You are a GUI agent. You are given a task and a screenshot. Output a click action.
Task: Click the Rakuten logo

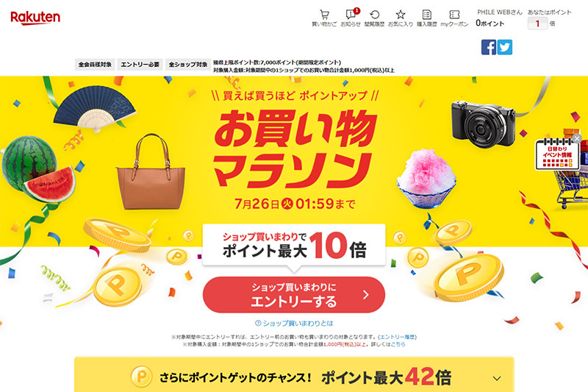tap(35, 18)
